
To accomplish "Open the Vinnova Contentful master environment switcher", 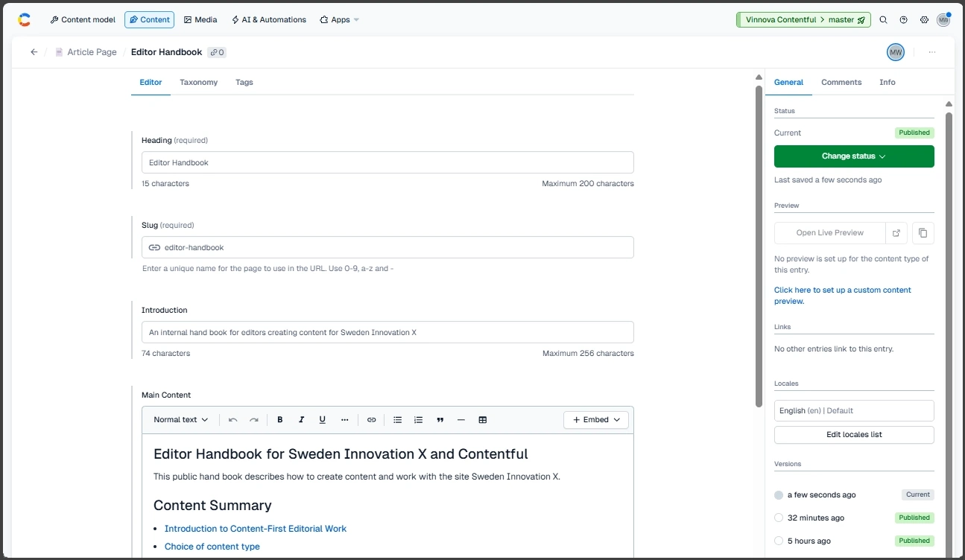I will click(805, 20).
